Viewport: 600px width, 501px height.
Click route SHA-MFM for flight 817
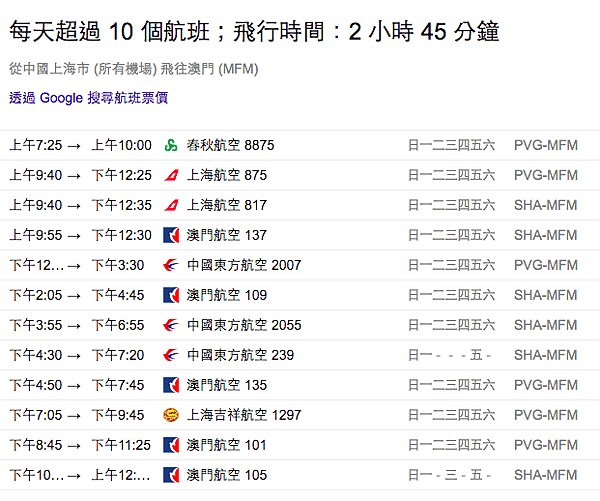[x=546, y=205]
